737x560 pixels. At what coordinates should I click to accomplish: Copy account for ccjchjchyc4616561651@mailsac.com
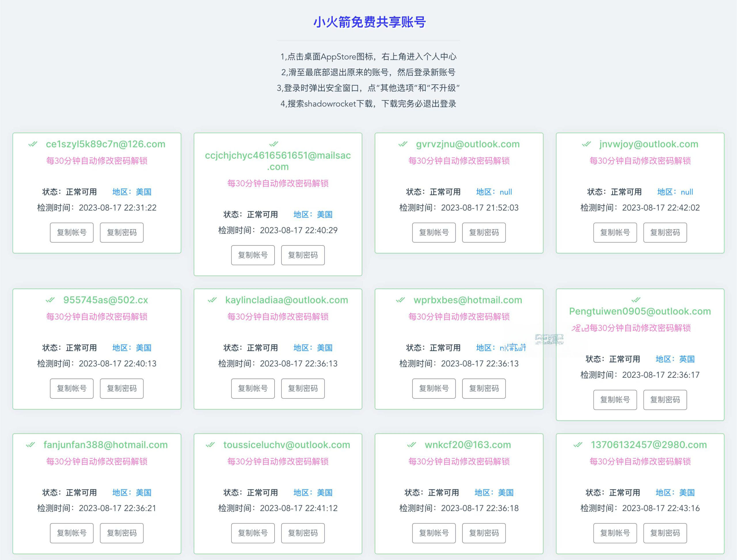(x=253, y=255)
